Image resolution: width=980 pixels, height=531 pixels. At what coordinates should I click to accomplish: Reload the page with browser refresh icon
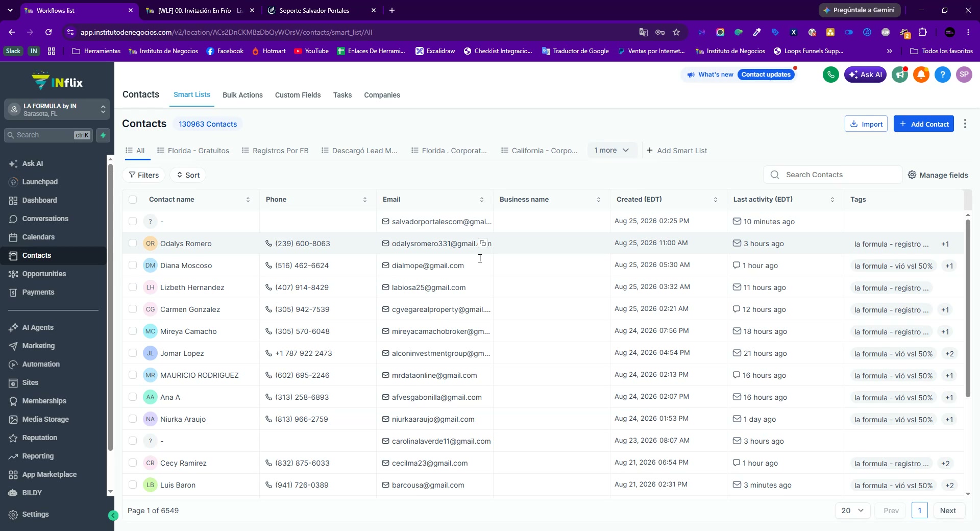tap(48, 32)
